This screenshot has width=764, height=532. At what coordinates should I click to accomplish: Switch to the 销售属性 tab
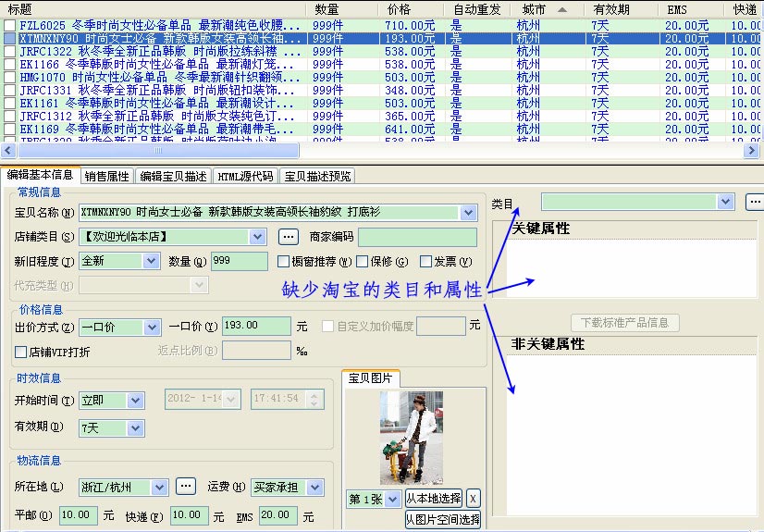106,176
